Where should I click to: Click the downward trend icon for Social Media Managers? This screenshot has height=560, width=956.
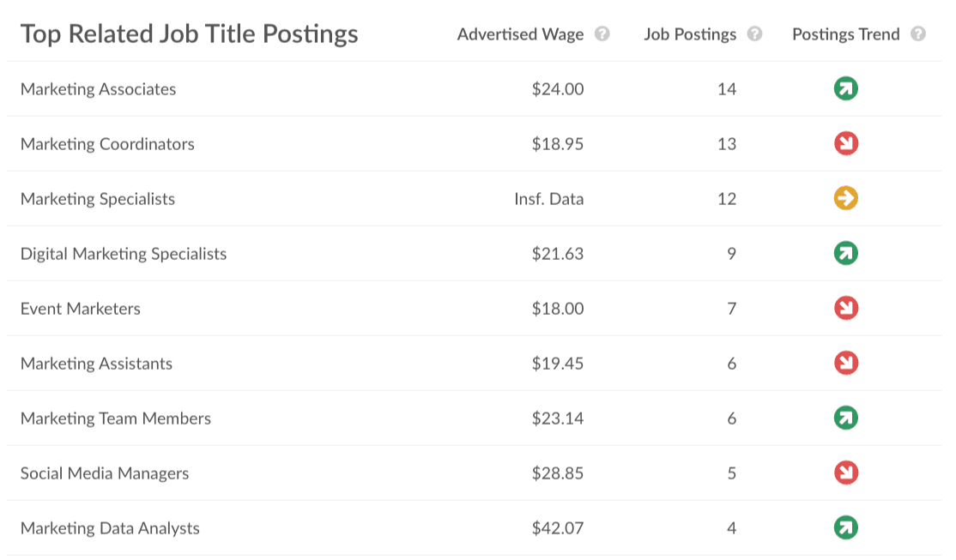(845, 473)
